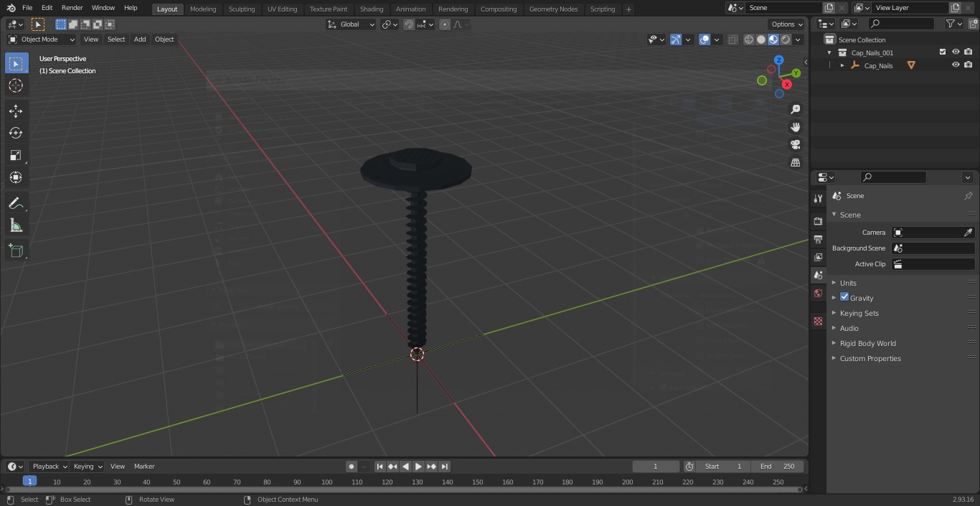Screen dimensions: 980x506
Task: Open the Render menu
Action: [72, 8]
